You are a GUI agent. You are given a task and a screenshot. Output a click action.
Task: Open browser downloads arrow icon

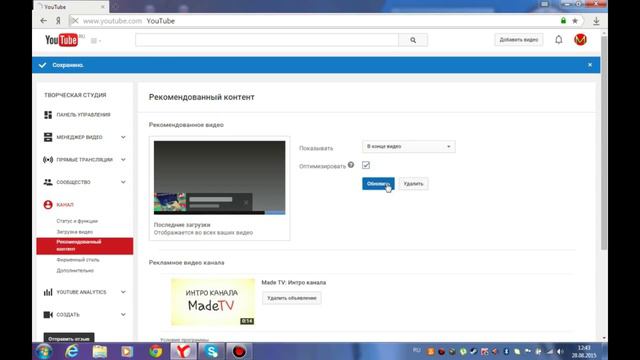(x=596, y=21)
